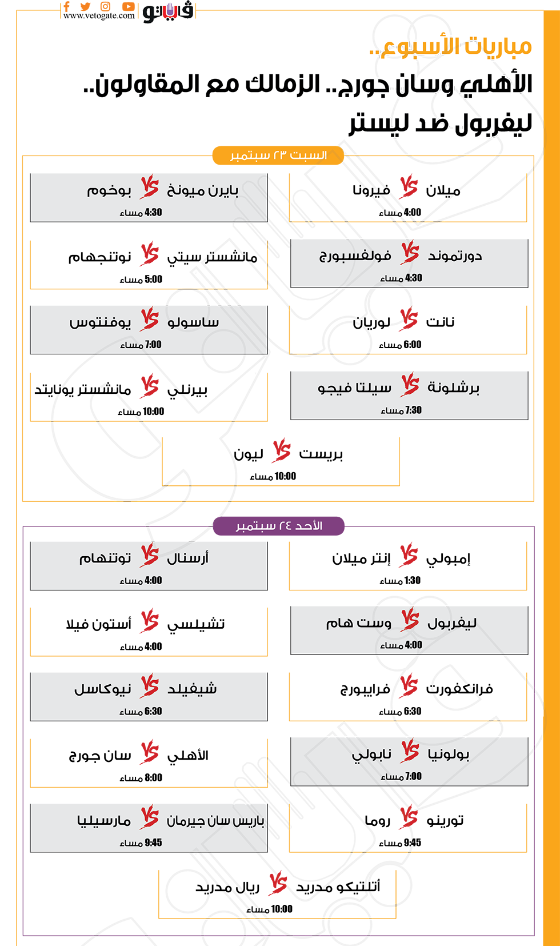This screenshot has width=560, height=946.
Task: Click the أرسنال vs توتنهام match card
Action: 149,566
